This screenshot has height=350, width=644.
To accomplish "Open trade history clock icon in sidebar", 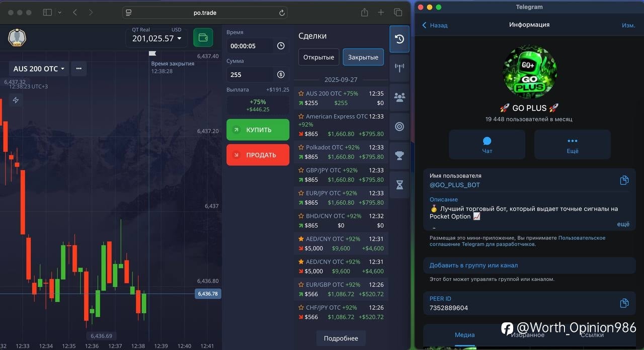I will [399, 39].
